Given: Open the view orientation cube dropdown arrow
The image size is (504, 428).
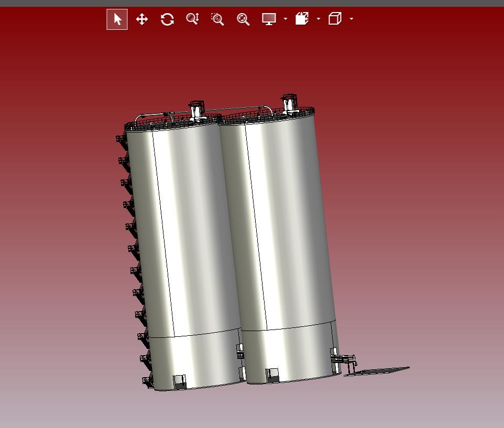Looking at the screenshot, I should 352,19.
